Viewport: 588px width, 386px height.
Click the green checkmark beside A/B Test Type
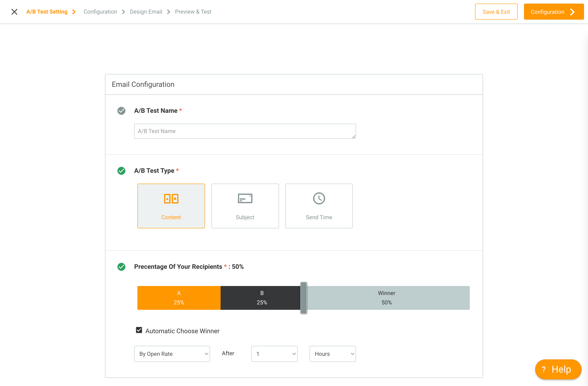(x=121, y=171)
